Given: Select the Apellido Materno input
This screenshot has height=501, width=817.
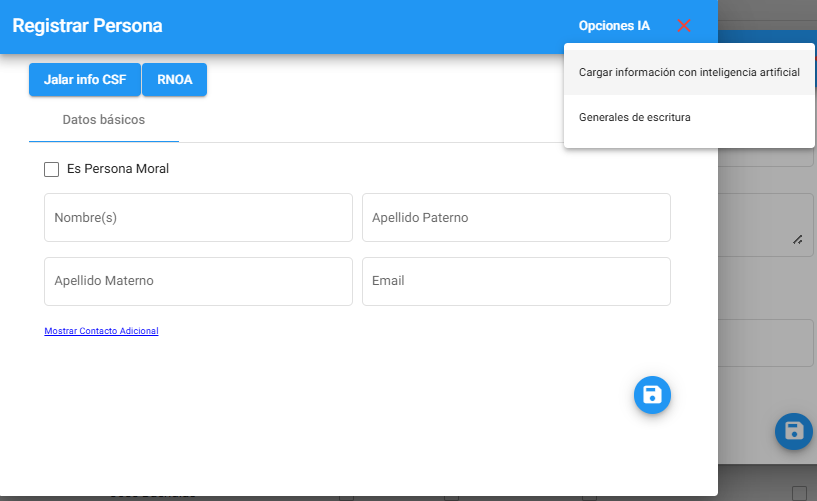Looking at the screenshot, I should click(198, 281).
